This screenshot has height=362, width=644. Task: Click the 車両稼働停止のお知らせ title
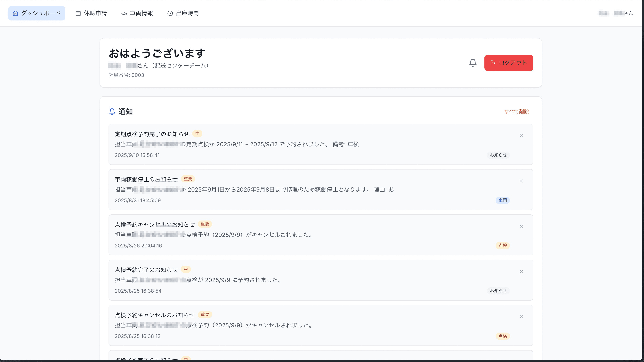[146, 179]
